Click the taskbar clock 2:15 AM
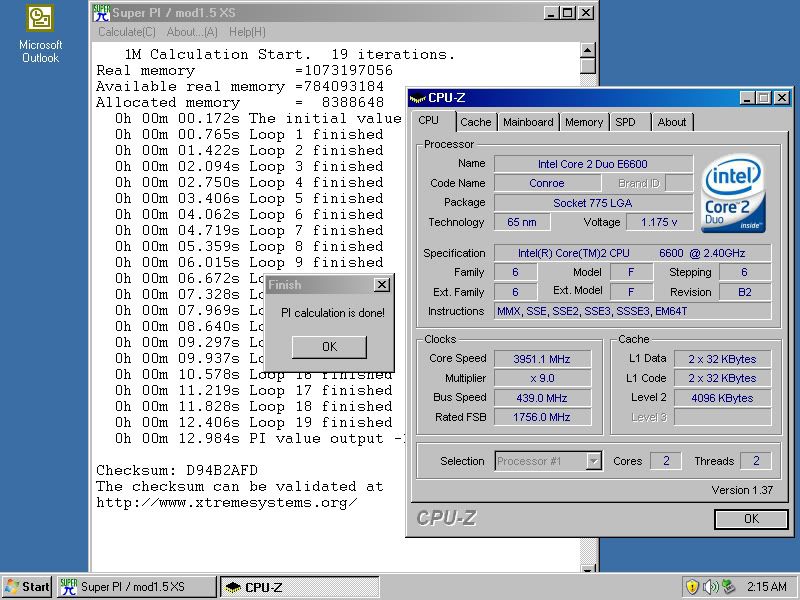This screenshot has width=800, height=600. coord(767,587)
